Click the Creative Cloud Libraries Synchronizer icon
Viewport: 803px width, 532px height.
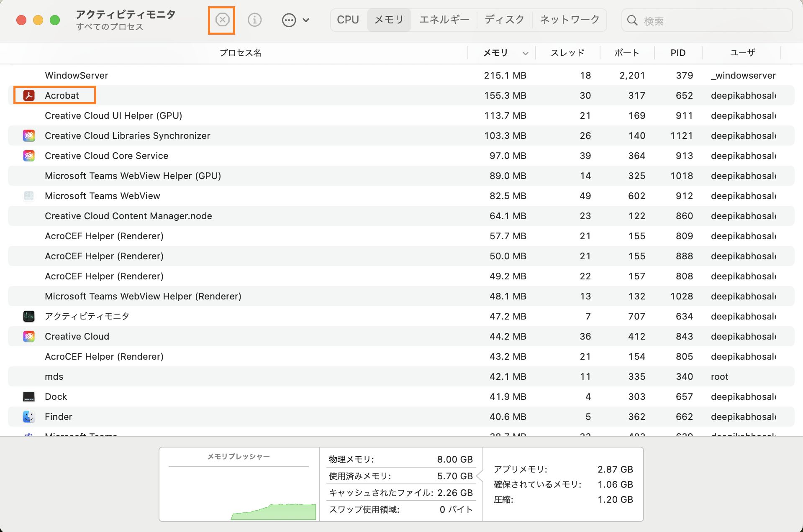(x=28, y=136)
